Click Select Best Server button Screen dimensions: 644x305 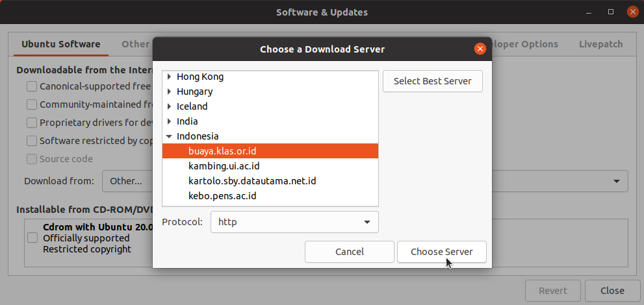[x=433, y=81]
